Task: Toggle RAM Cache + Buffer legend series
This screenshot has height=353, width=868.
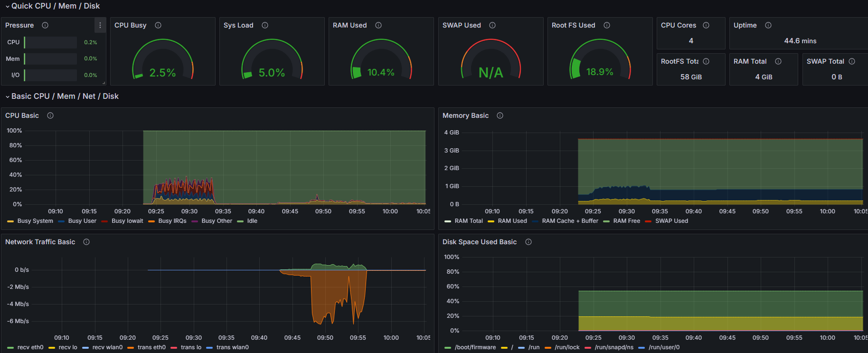Action: point(570,221)
